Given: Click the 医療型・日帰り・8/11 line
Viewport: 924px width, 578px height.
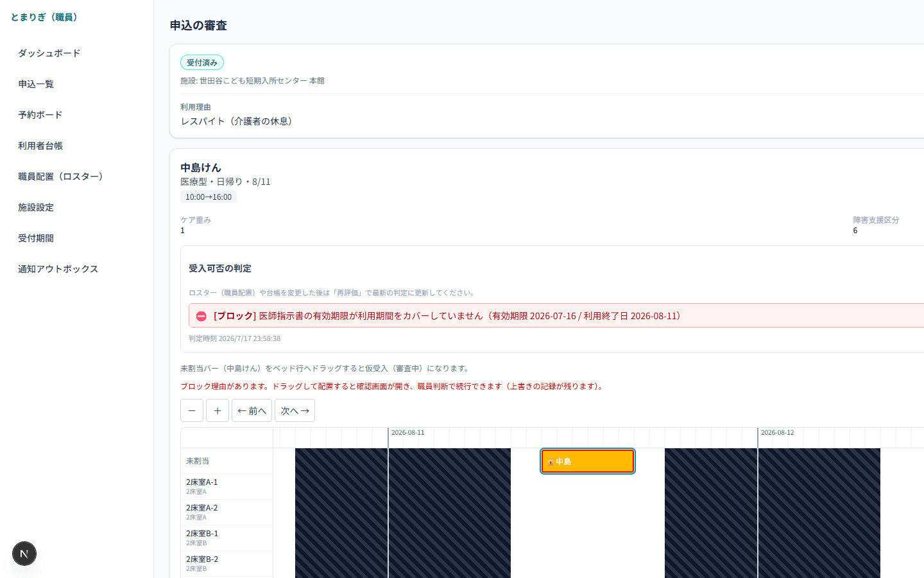Looking at the screenshot, I should 225,182.
